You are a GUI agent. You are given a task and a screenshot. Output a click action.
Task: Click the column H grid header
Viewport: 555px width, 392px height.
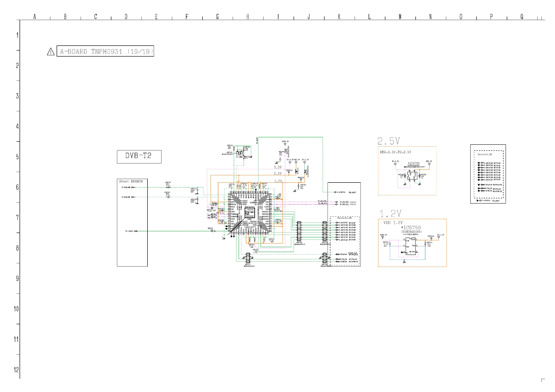click(248, 17)
